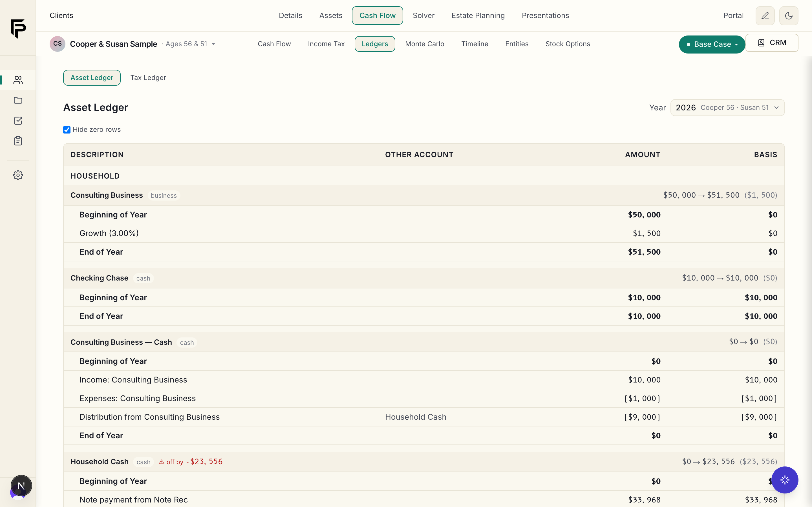
Task: Uncheck Hide zero rows checkbox
Action: tap(67, 130)
